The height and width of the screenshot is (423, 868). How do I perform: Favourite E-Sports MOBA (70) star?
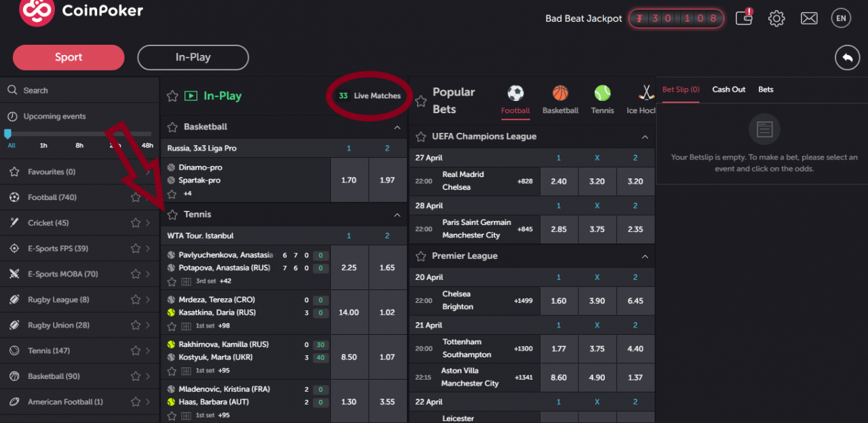coord(136,275)
